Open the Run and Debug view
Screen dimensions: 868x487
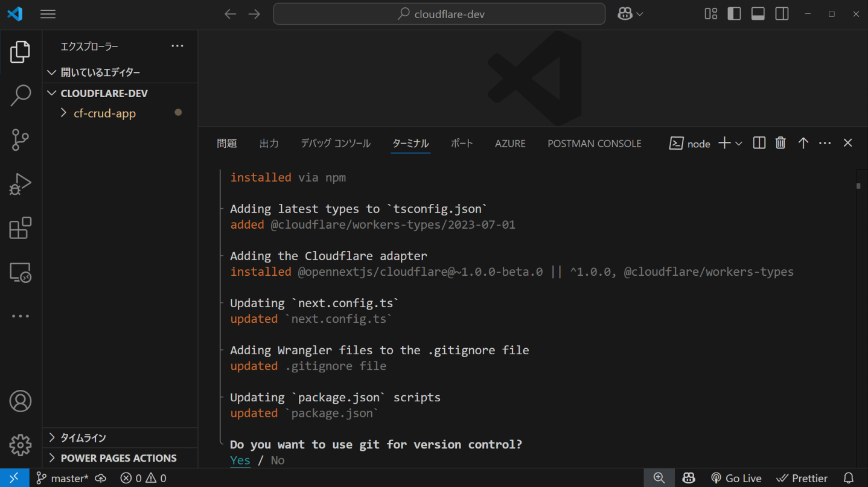[x=21, y=184]
